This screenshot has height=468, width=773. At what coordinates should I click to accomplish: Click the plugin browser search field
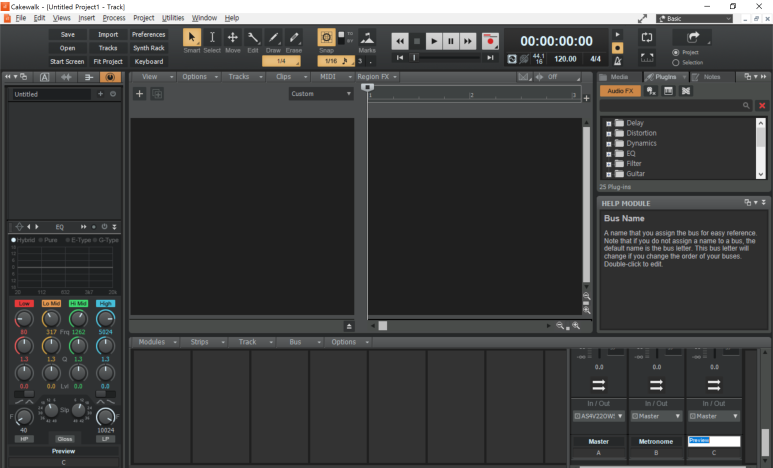tap(676, 106)
